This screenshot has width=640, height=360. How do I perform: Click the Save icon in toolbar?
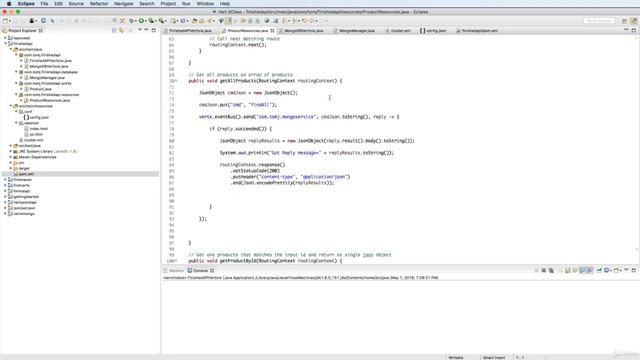point(16,20)
